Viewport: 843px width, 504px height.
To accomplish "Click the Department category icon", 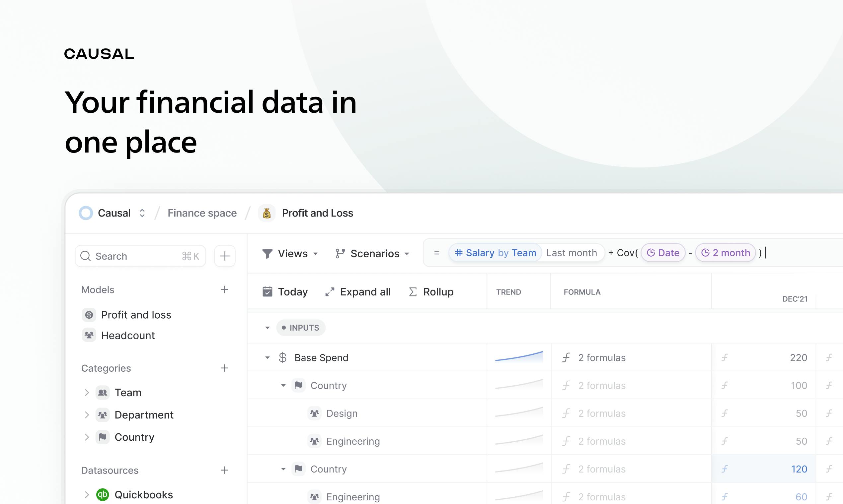I will click(x=103, y=415).
